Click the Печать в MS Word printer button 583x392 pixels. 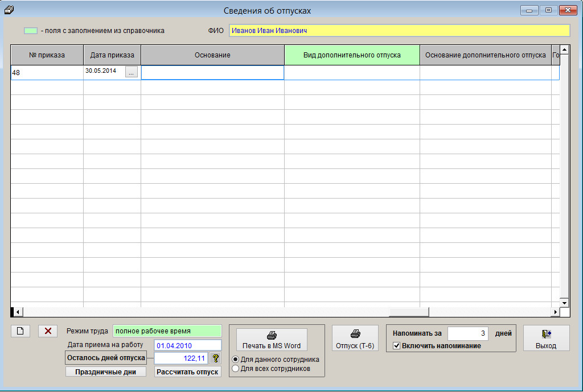[x=272, y=340]
